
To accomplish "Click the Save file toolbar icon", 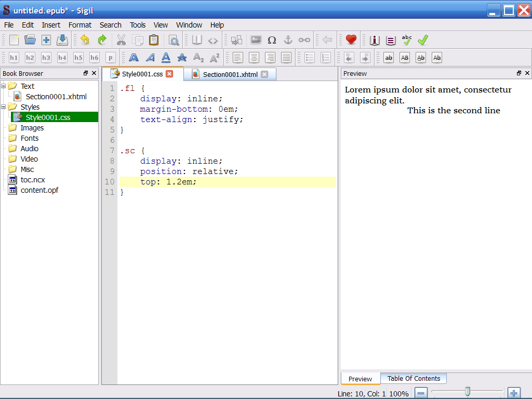I will [62, 40].
